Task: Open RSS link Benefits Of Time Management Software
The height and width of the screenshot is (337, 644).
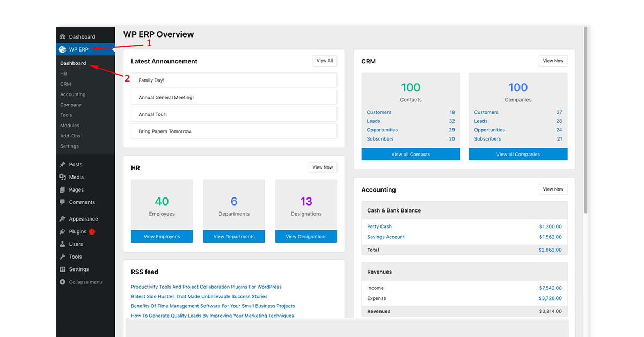Action: click(x=213, y=306)
